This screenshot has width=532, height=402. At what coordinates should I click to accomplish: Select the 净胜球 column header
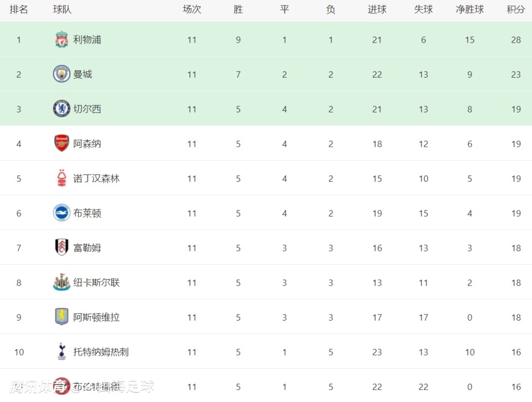click(469, 9)
